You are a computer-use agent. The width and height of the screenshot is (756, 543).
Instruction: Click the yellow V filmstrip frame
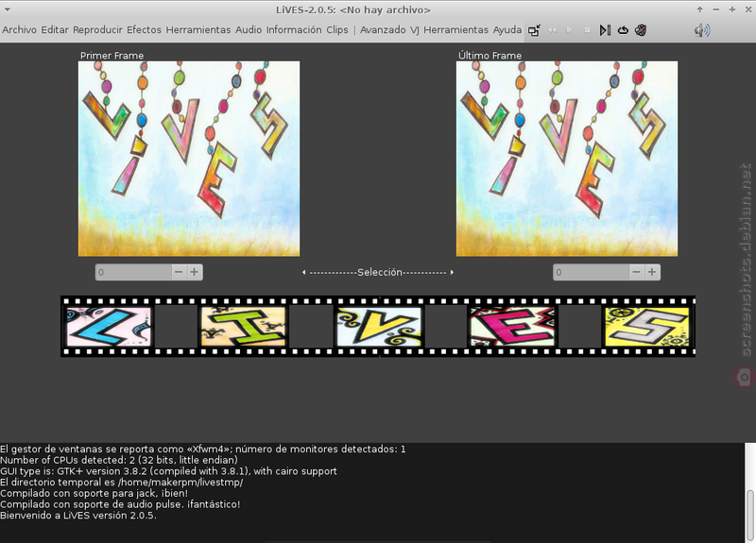379,327
